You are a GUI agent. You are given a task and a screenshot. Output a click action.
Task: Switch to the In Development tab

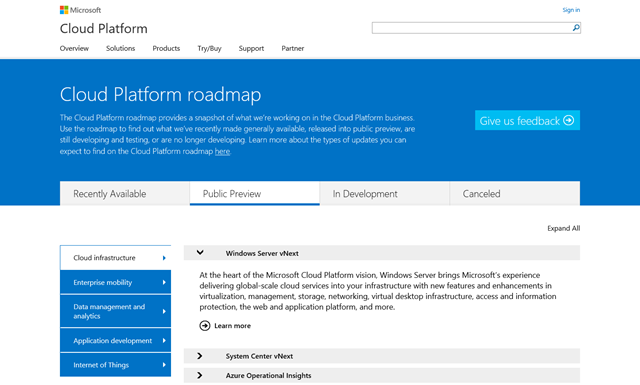pyautogui.click(x=384, y=194)
